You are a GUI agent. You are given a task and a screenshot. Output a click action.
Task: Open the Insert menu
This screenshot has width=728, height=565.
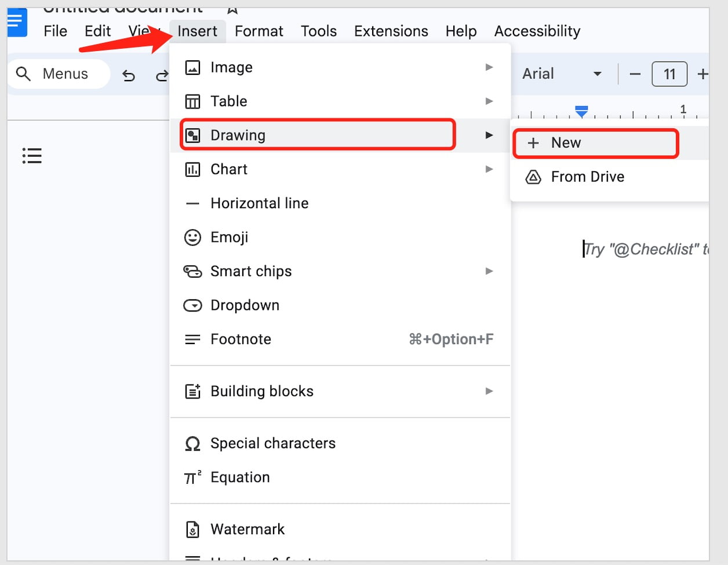(198, 31)
